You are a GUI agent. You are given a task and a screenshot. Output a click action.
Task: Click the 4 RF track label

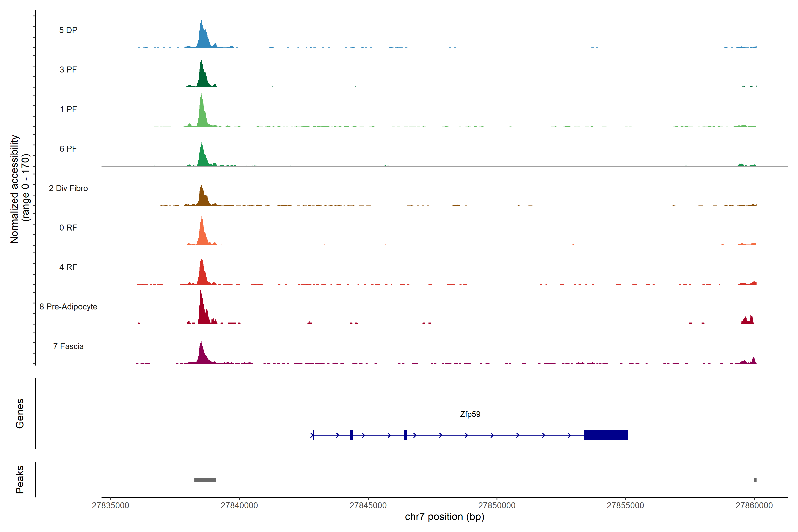68,267
